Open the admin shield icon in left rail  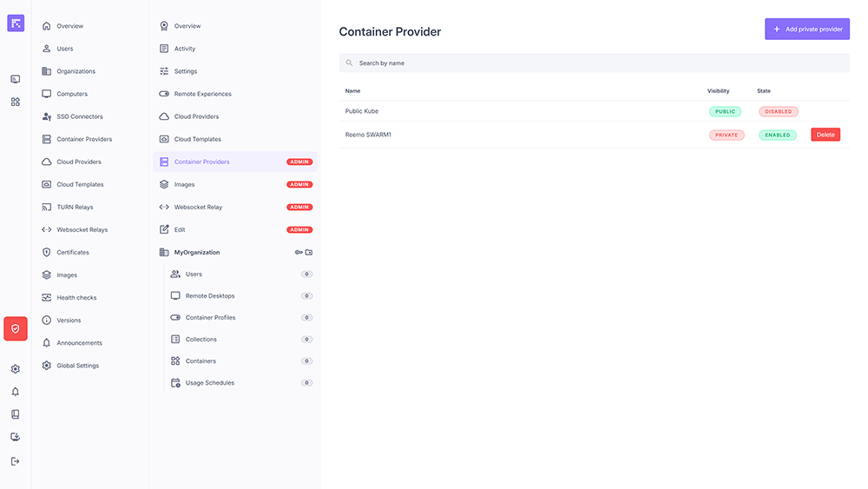(16, 328)
